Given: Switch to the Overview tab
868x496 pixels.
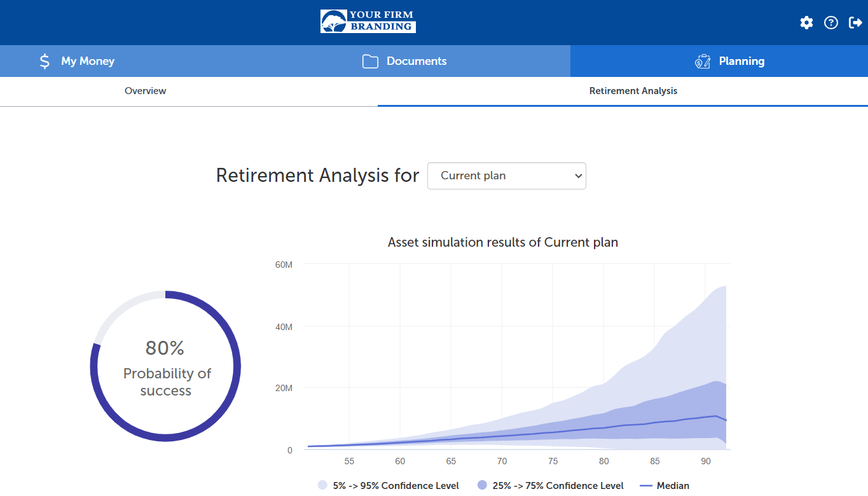Looking at the screenshot, I should click(145, 91).
